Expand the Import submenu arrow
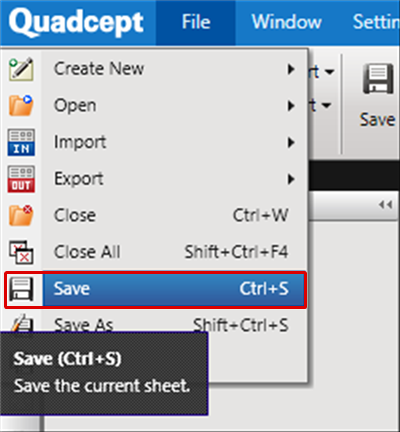Viewport: 400px width, 432px height. pos(291,143)
